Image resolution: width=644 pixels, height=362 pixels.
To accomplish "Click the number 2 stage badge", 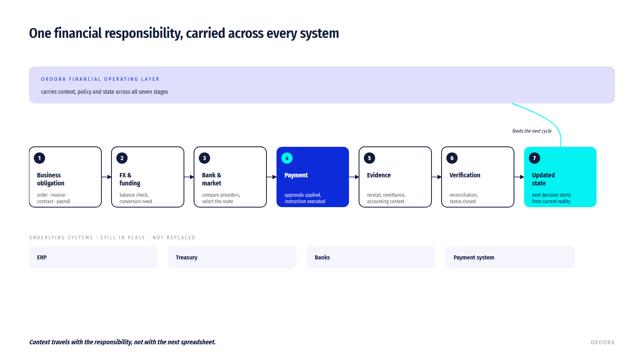I will tap(122, 158).
